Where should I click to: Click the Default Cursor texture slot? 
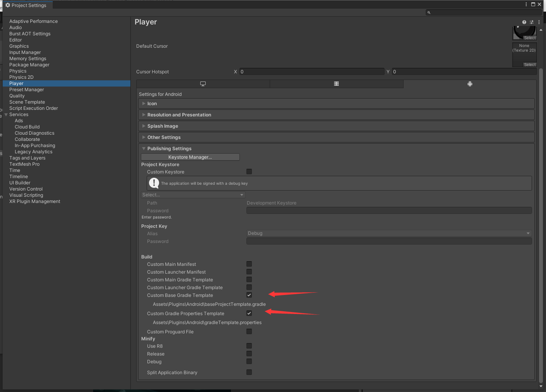525,55
